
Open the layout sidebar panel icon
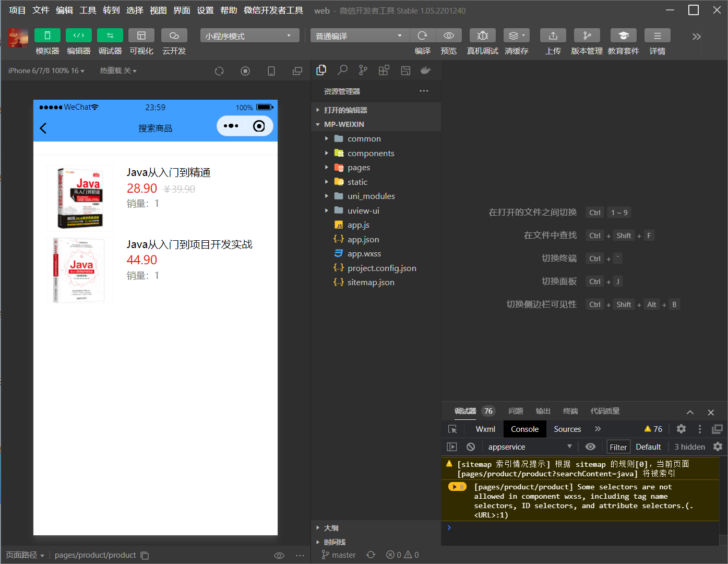(x=405, y=70)
